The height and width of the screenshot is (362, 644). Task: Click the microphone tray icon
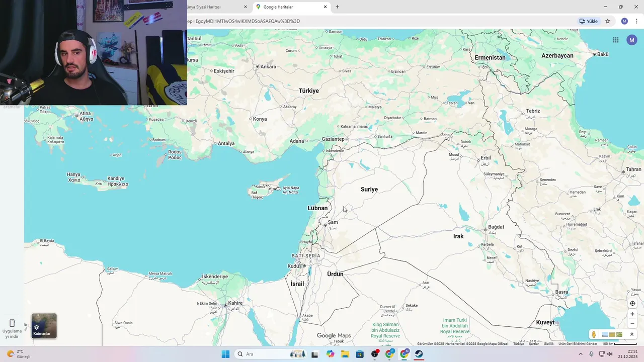591,354
